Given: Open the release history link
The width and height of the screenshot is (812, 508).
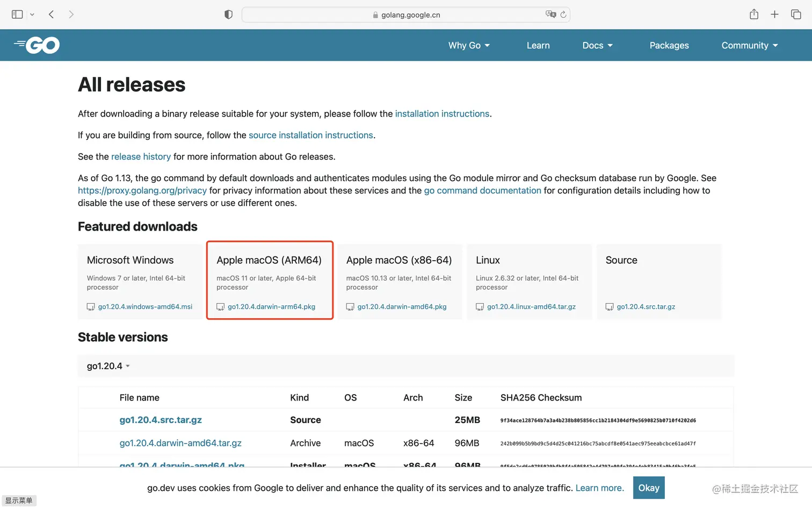Looking at the screenshot, I should (x=141, y=157).
